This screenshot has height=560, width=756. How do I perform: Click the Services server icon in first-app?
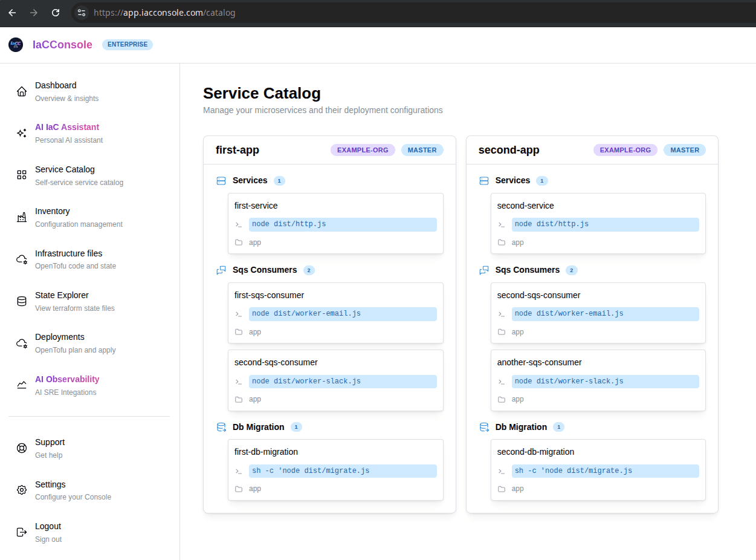point(221,181)
